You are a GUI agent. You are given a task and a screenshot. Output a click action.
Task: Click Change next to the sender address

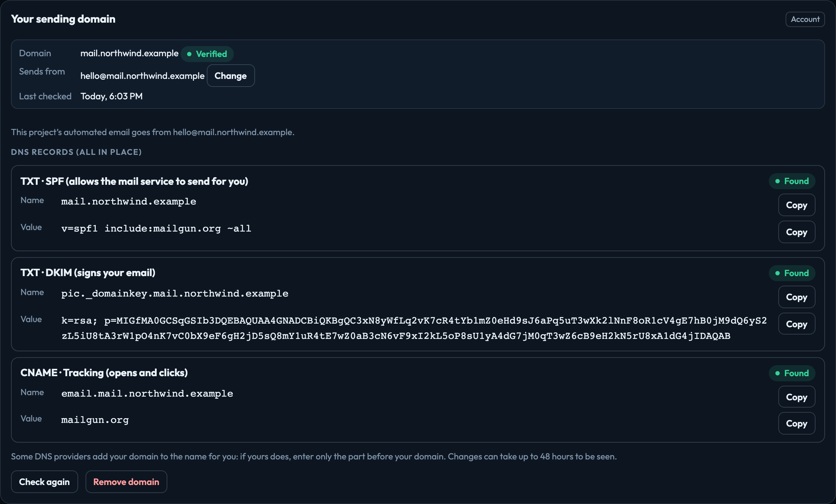pyautogui.click(x=231, y=76)
